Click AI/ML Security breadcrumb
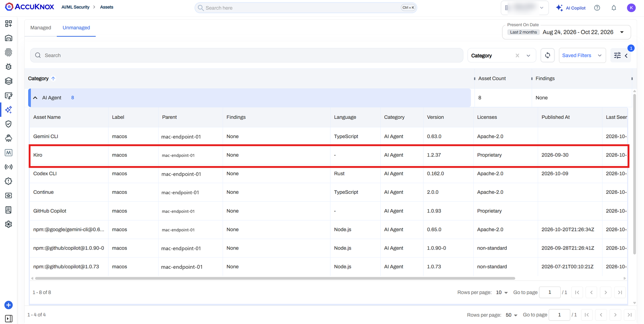The width and height of the screenshot is (644, 324). tap(75, 7)
